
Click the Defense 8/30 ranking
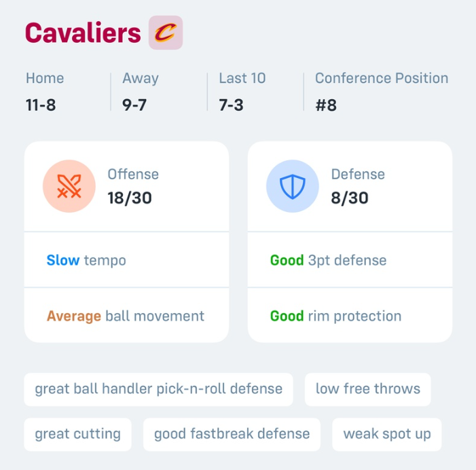[x=350, y=198]
